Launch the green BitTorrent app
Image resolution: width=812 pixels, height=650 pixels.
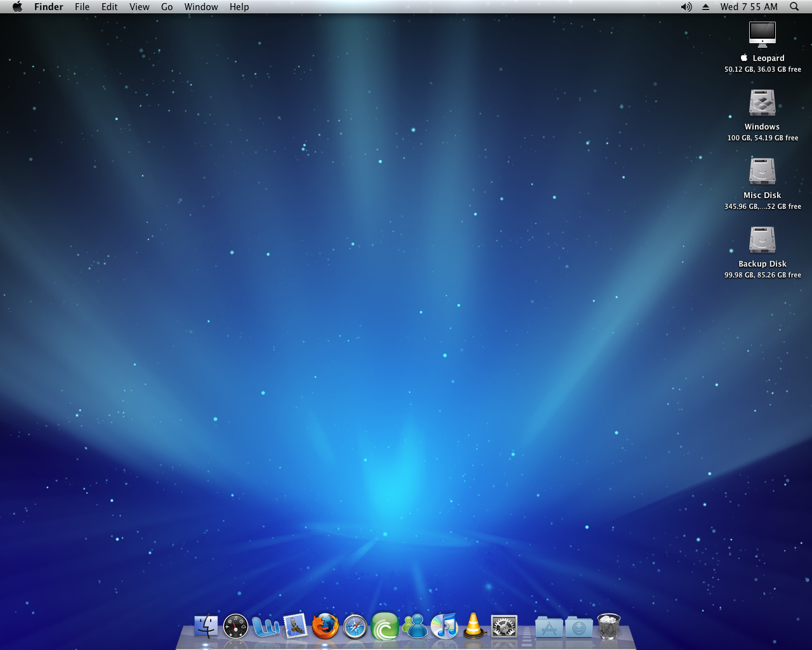click(x=384, y=627)
